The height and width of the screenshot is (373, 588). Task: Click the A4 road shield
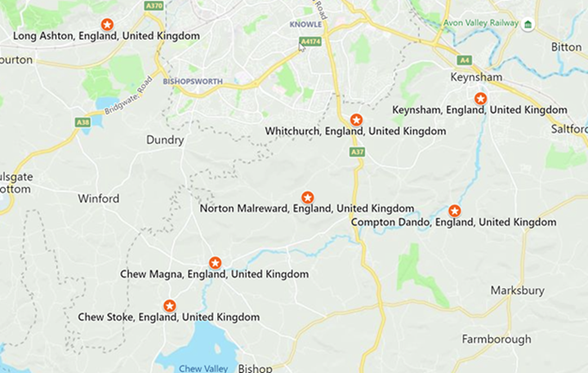click(x=464, y=60)
